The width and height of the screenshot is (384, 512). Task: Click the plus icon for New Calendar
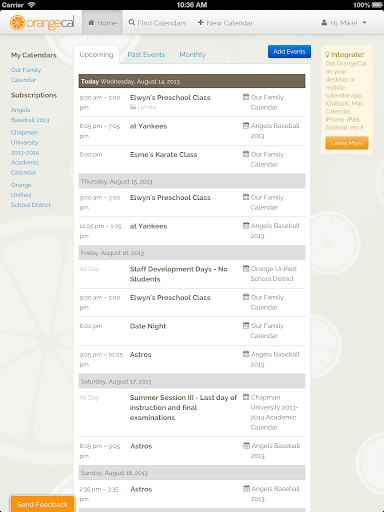point(201,22)
